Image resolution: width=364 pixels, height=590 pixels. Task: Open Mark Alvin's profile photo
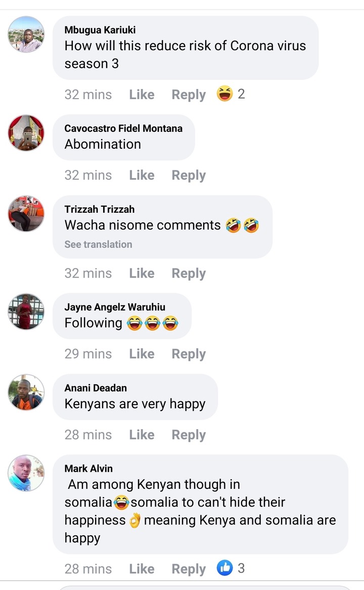[x=26, y=473]
